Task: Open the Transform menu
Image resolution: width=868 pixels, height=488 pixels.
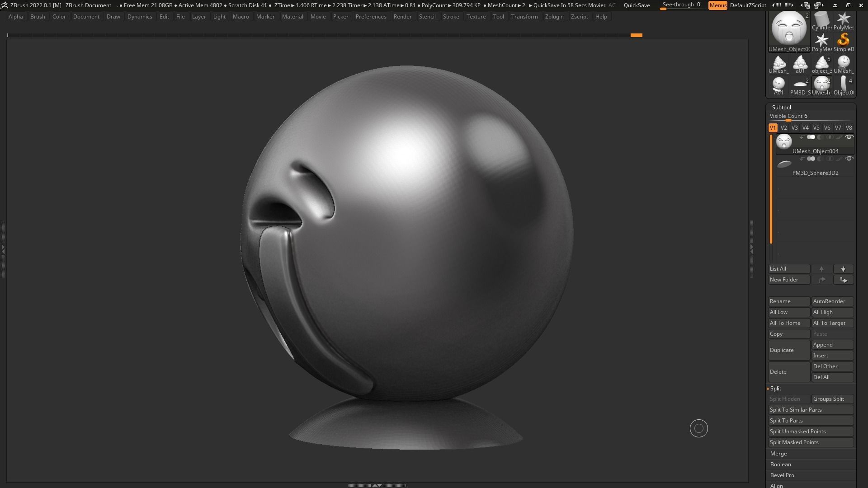Action: tap(524, 17)
